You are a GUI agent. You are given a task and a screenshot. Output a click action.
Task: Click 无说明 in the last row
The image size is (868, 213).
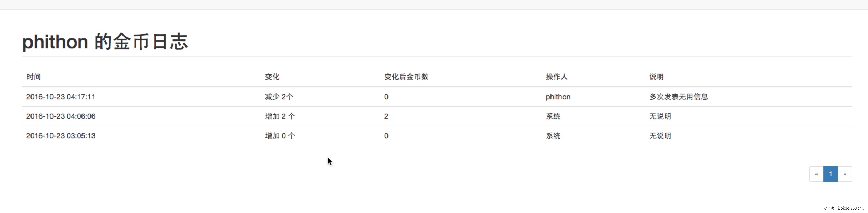point(660,136)
